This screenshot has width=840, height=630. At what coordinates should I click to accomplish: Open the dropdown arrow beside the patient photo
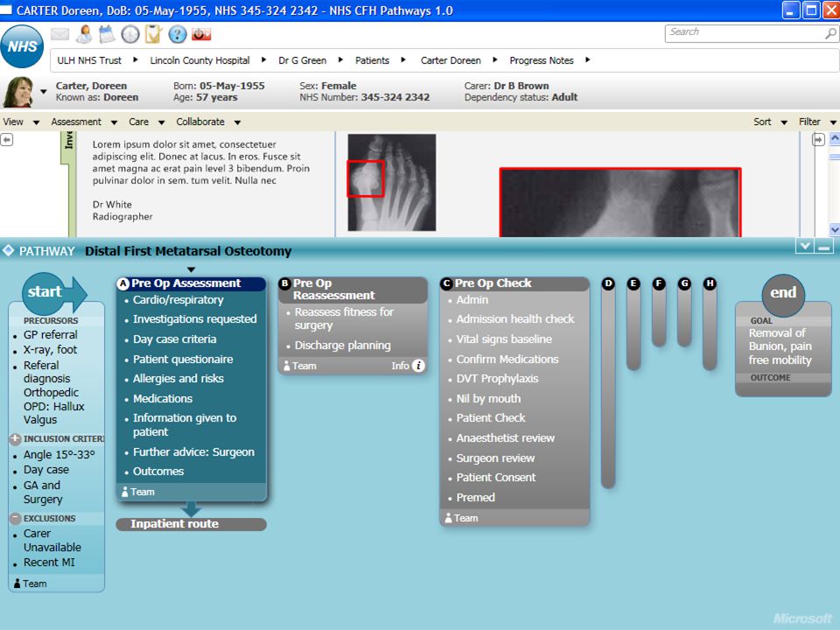pos(44,92)
